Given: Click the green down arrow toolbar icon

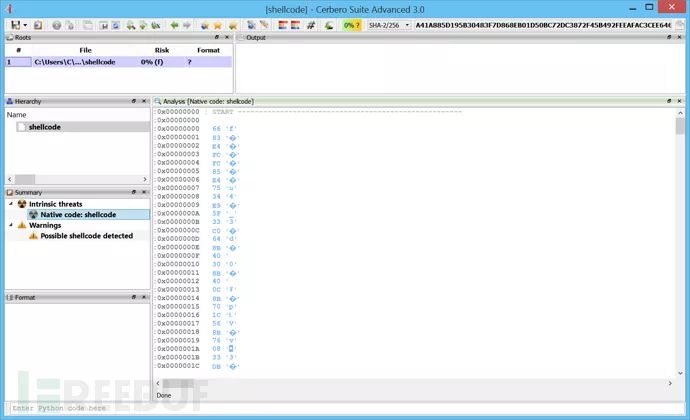Looking at the screenshot, I should click(x=143, y=26).
